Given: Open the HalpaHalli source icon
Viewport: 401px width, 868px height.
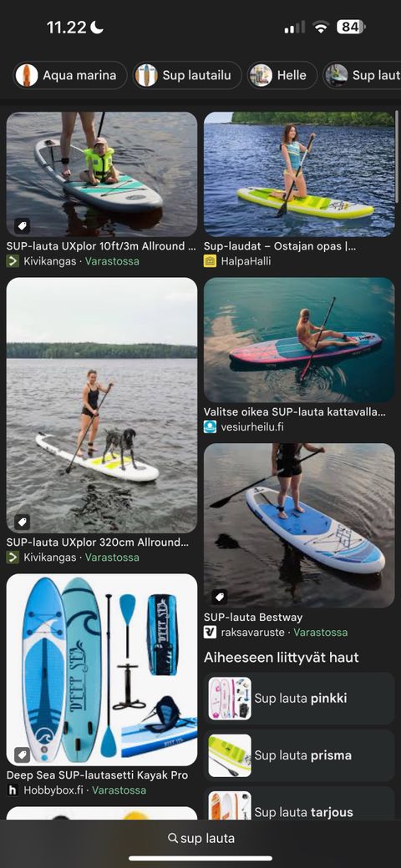Looking at the screenshot, I should 210,261.
